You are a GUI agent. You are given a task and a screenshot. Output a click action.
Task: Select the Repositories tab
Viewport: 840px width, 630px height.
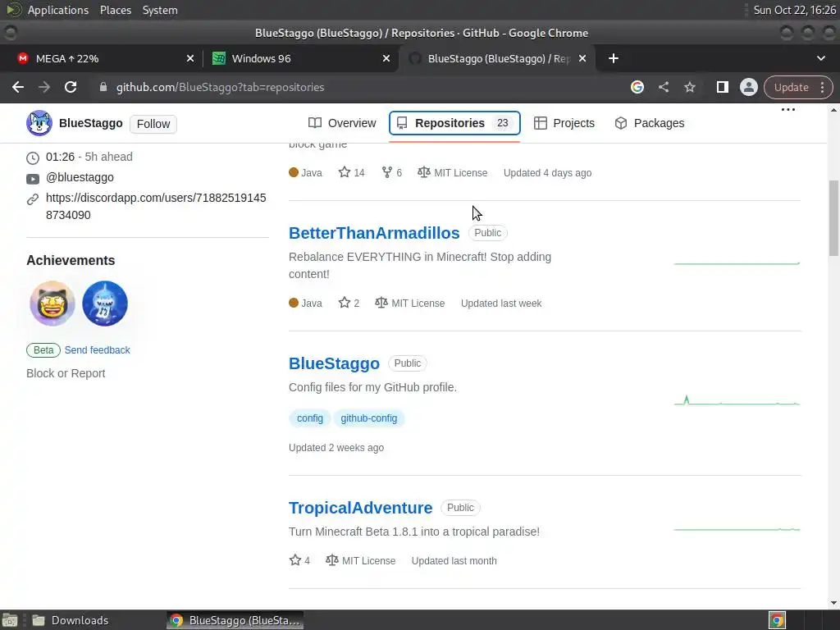[454, 123]
